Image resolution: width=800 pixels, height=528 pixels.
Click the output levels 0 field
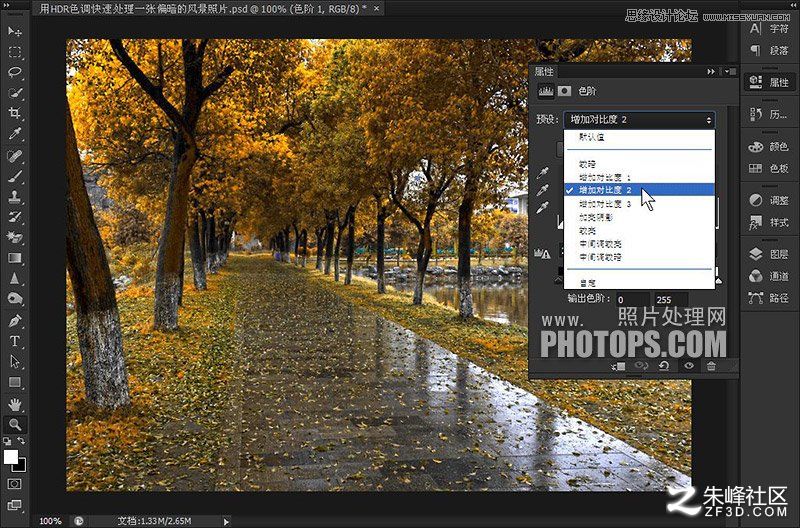click(633, 299)
